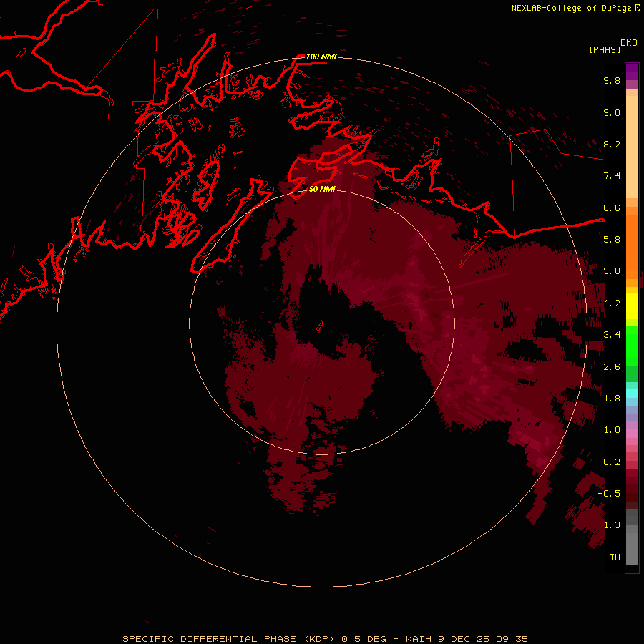Click the -0.5 value on color scale
This screenshot has height=644, width=644.
click(609, 494)
